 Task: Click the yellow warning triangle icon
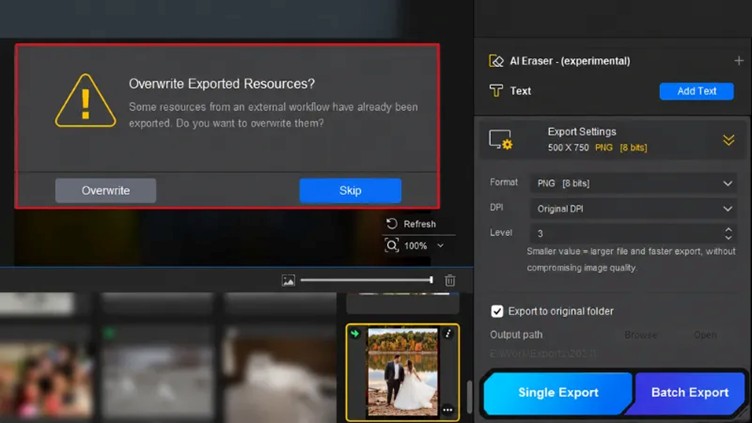point(85,101)
